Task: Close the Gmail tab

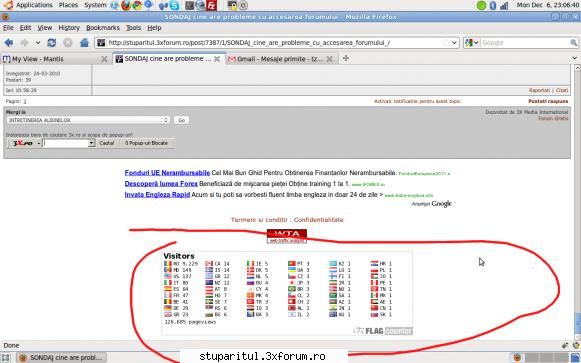Action: (329, 59)
